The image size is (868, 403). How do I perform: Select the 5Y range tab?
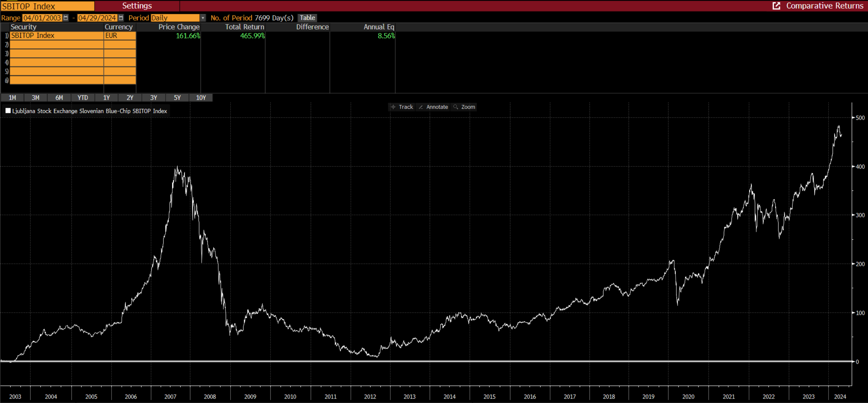[x=177, y=98]
